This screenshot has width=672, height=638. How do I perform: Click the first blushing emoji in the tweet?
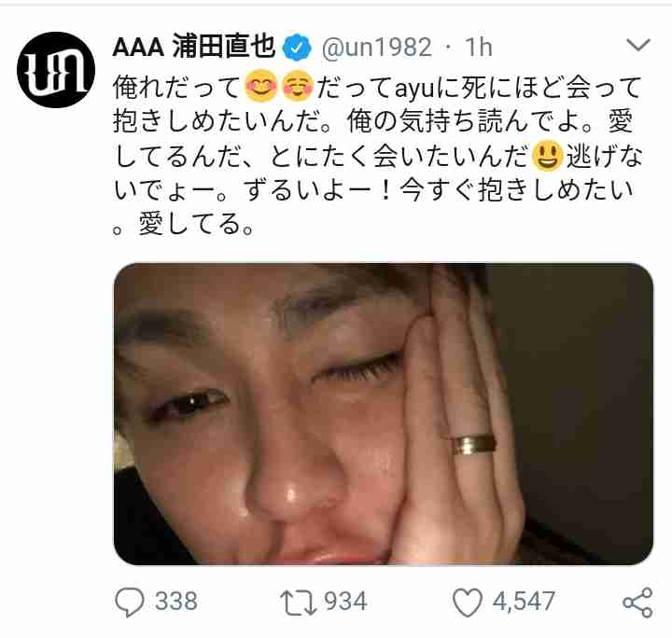(x=261, y=87)
